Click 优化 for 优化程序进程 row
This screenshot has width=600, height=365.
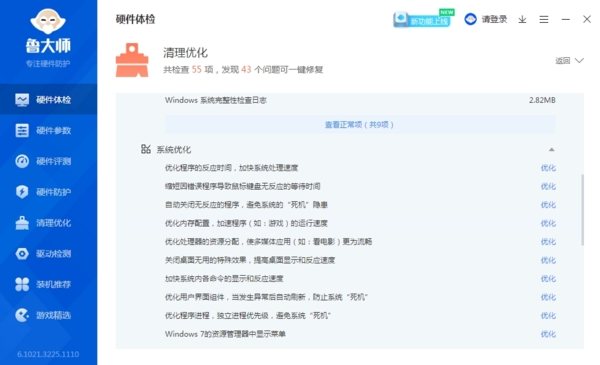click(x=548, y=316)
